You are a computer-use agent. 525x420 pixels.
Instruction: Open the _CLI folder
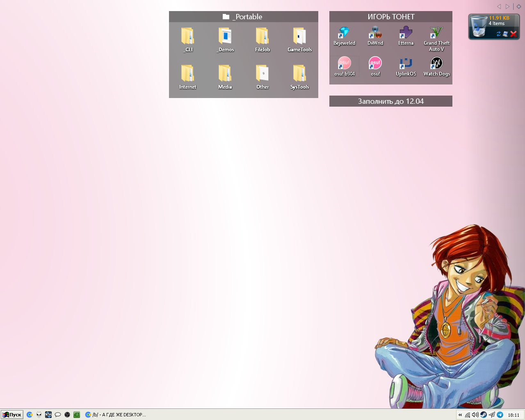coord(188,40)
